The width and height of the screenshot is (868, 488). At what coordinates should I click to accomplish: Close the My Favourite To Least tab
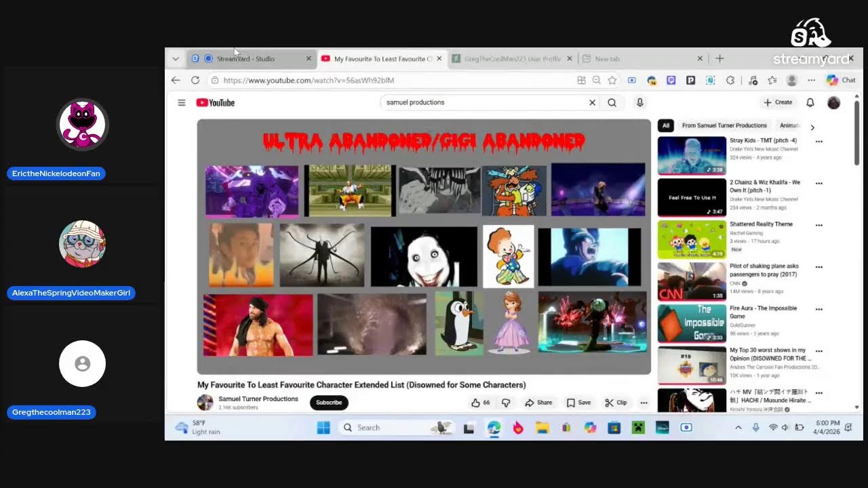(x=439, y=59)
